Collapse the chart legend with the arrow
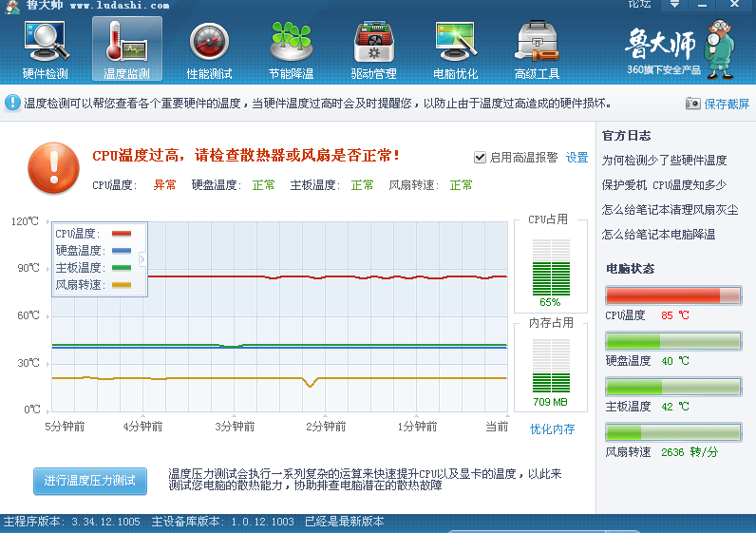The height and width of the screenshot is (533, 756). point(142,258)
